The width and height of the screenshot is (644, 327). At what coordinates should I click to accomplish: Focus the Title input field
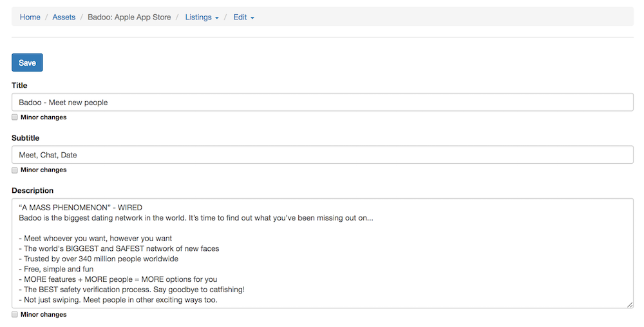click(x=322, y=103)
